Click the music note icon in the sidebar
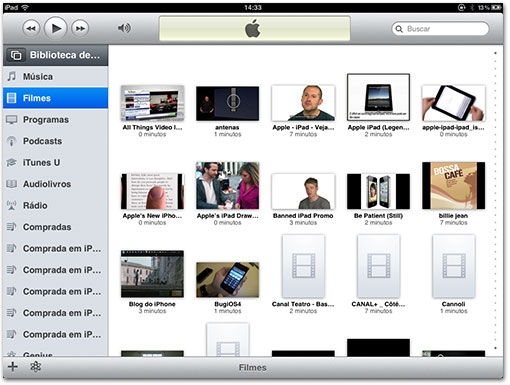Screen dimensions: 510x385 point(12,76)
